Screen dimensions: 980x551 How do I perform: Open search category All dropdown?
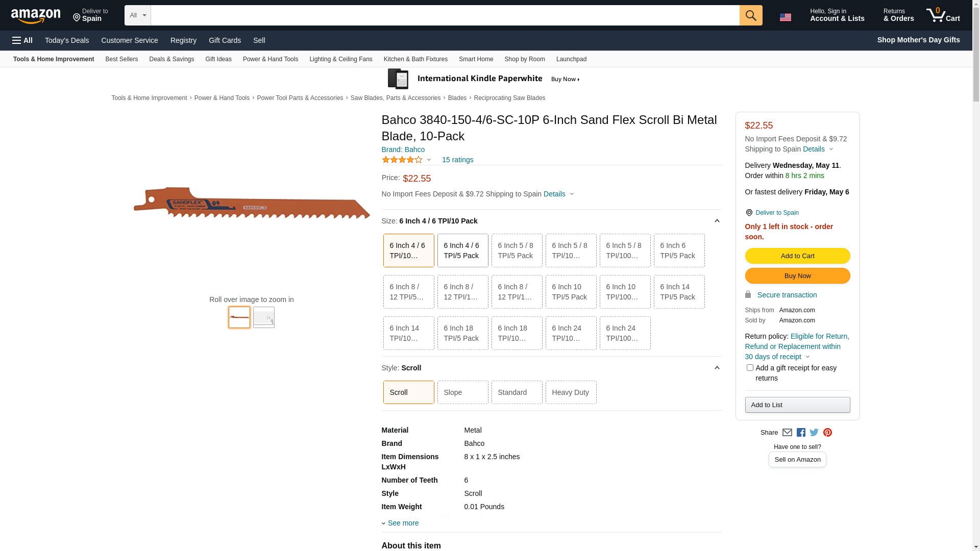pyautogui.click(x=137, y=15)
